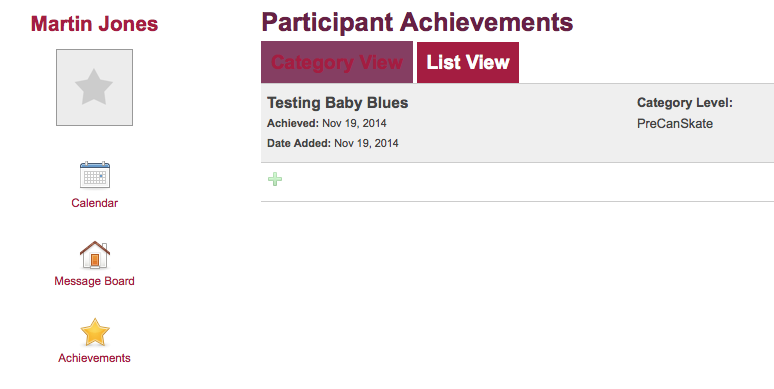Click the Message Board house icon
The height and width of the screenshot is (389, 774).
pos(95,255)
